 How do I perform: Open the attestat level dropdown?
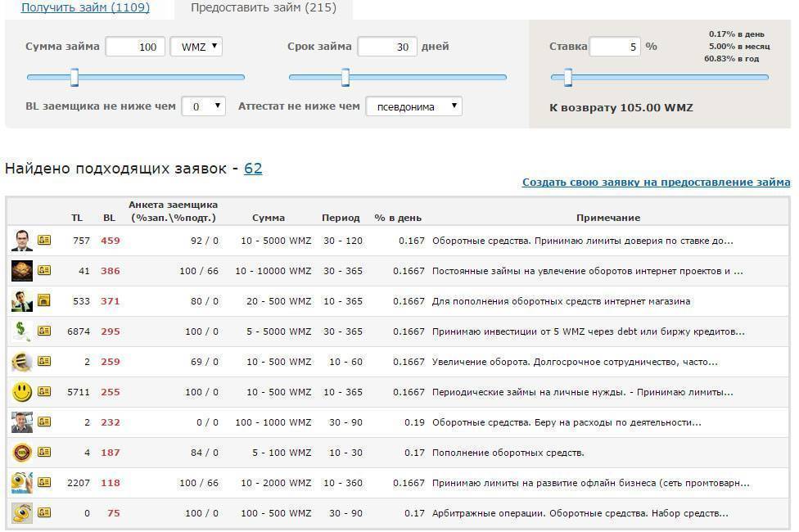coord(413,106)
